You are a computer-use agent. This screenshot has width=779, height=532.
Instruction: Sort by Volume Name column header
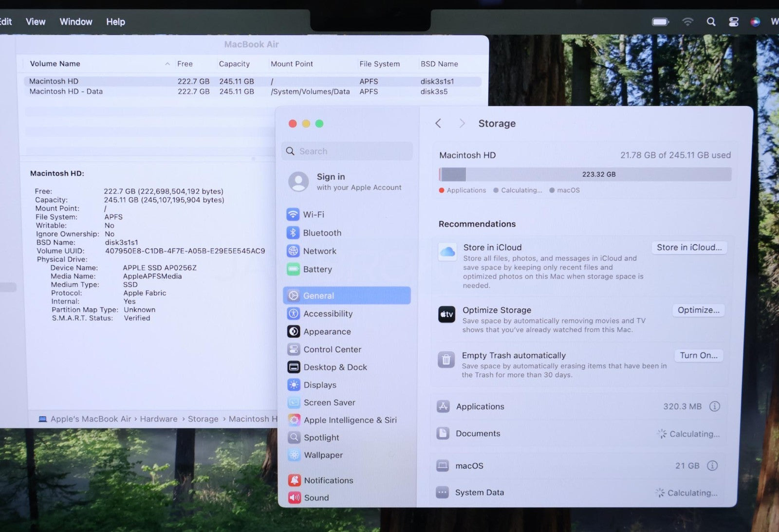click(x=55, y=64)
